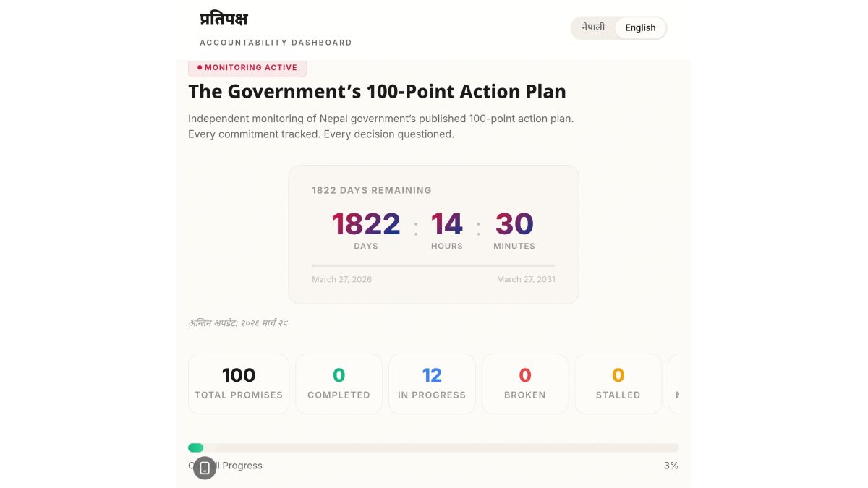The image size is (868, 488).
Task: Filter by the Completed stat card
Action: [339, 384]
